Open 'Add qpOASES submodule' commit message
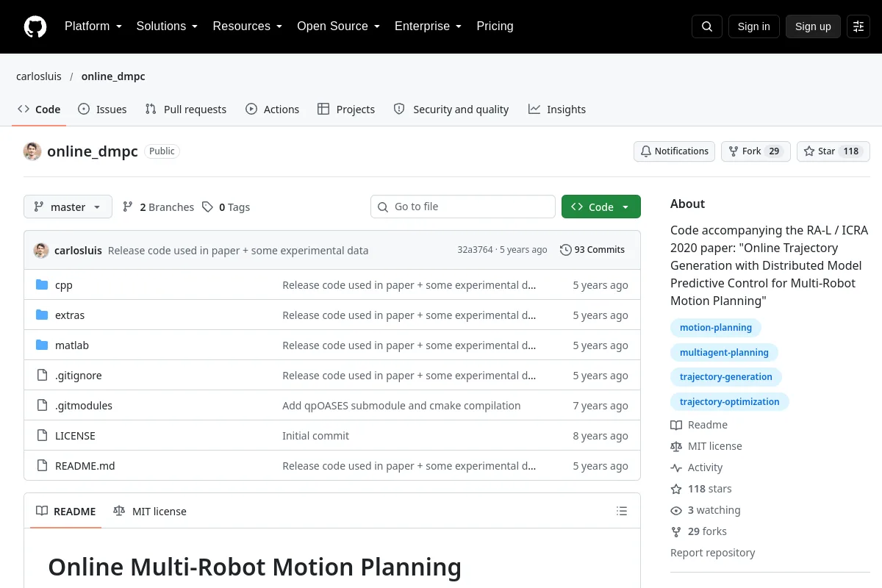The width and height of the screenshot is (882, 588). pos(401,406)
